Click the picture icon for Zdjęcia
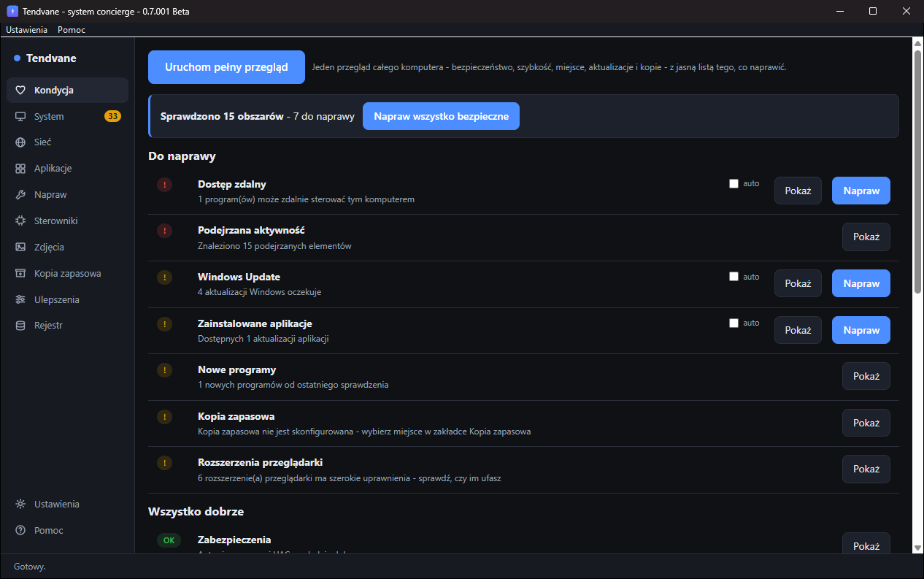 pos(20,248)
